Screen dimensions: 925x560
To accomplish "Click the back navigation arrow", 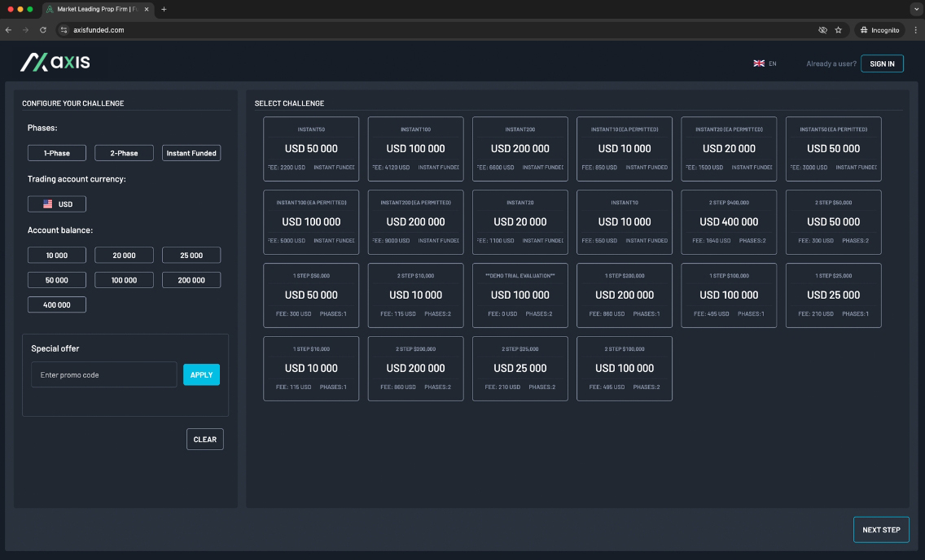I will pyautogui.click(x=9, y=28).
